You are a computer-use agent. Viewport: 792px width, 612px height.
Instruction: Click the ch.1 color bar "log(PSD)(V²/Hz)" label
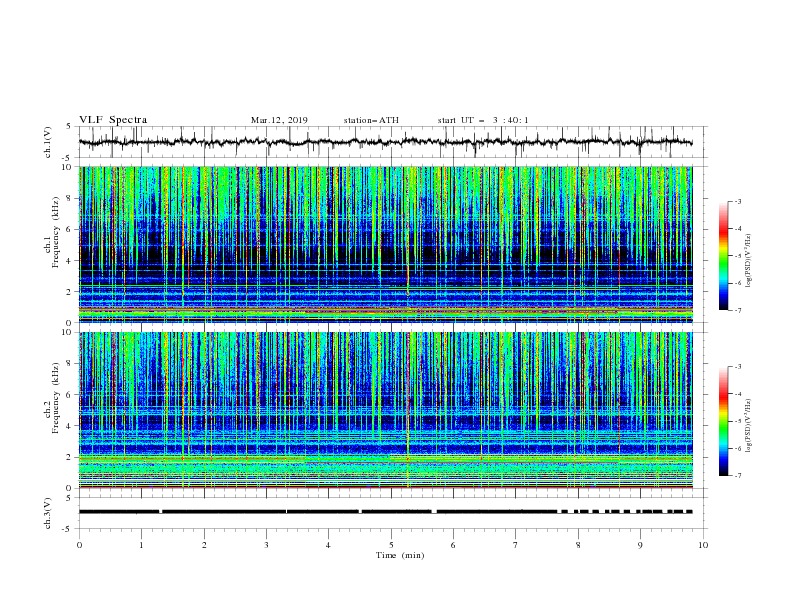pos(749,261)
